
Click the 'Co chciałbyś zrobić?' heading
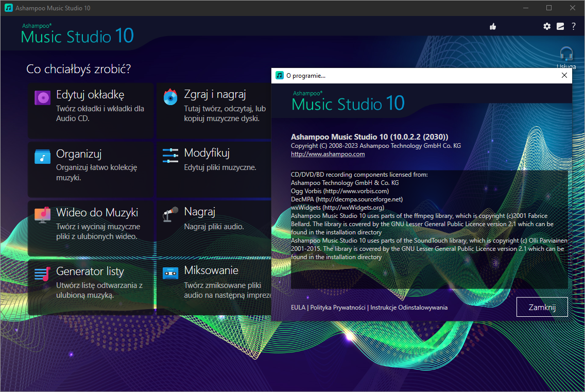pos(78,69)
